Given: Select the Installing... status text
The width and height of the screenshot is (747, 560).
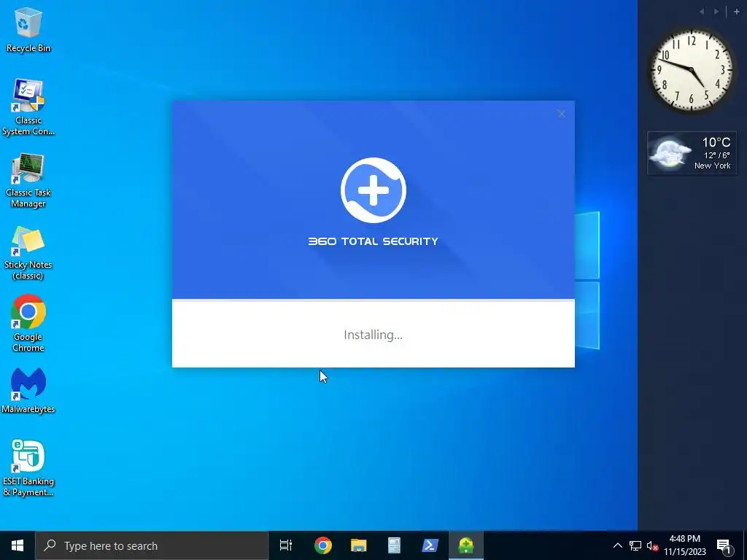Looking at the screenshot, I should tap(373, 335).
